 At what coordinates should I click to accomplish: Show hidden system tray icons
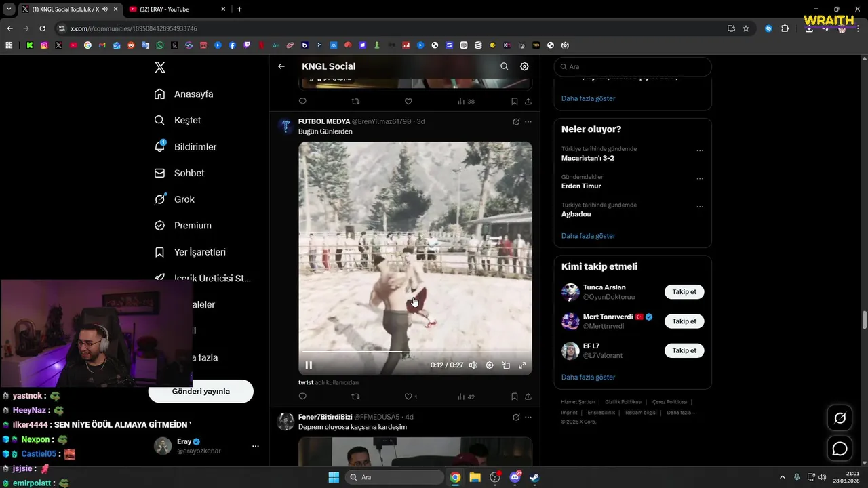click(x=783, y=477)
